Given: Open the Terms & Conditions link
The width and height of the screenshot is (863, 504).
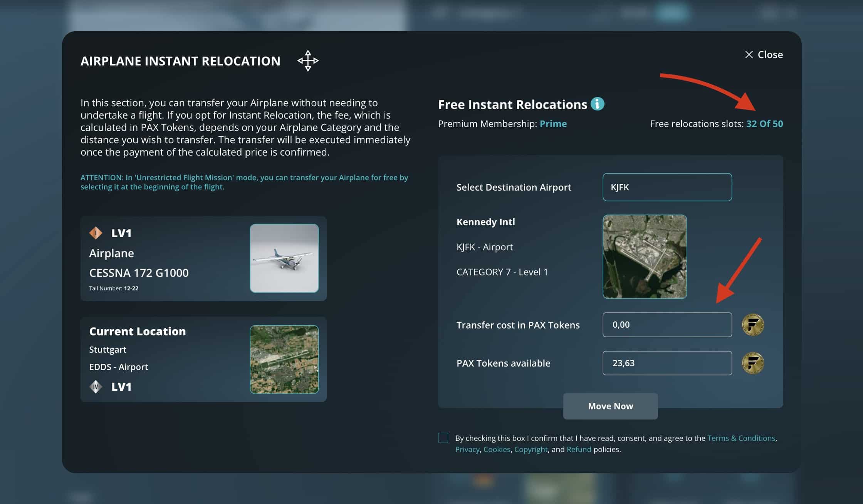Looking at the screenshot, I should click(741, 438).
